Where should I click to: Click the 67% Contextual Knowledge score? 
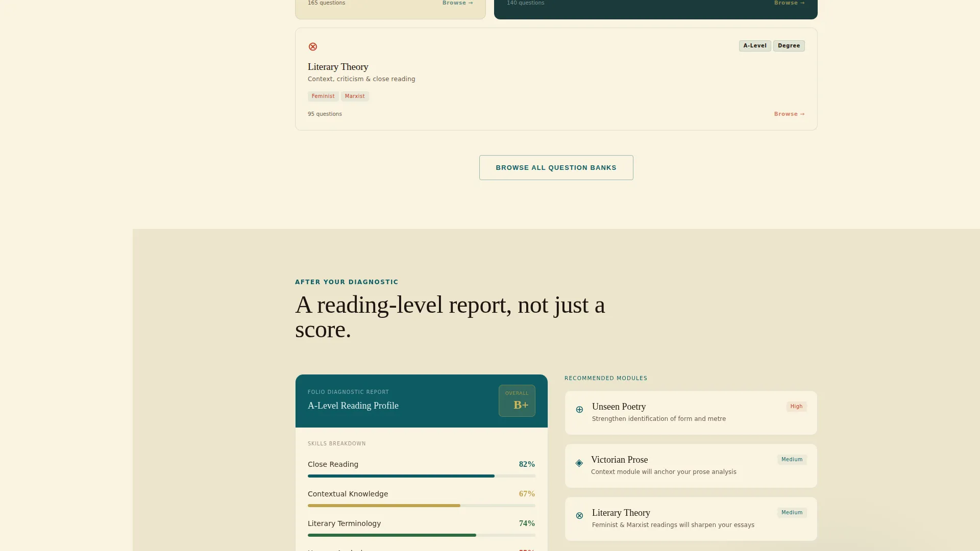click(x=527, y=494)
